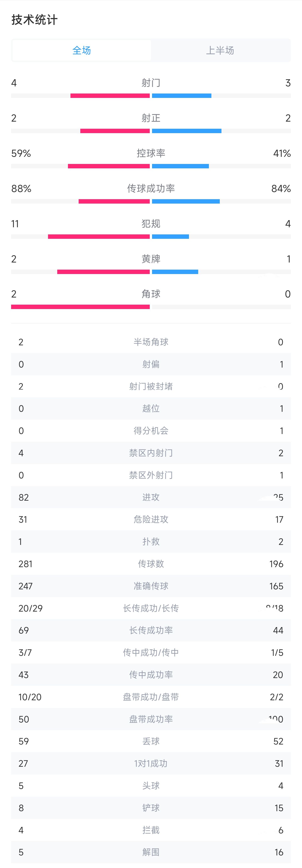Click the blue 射正 bar

click(x=186, y=131)
